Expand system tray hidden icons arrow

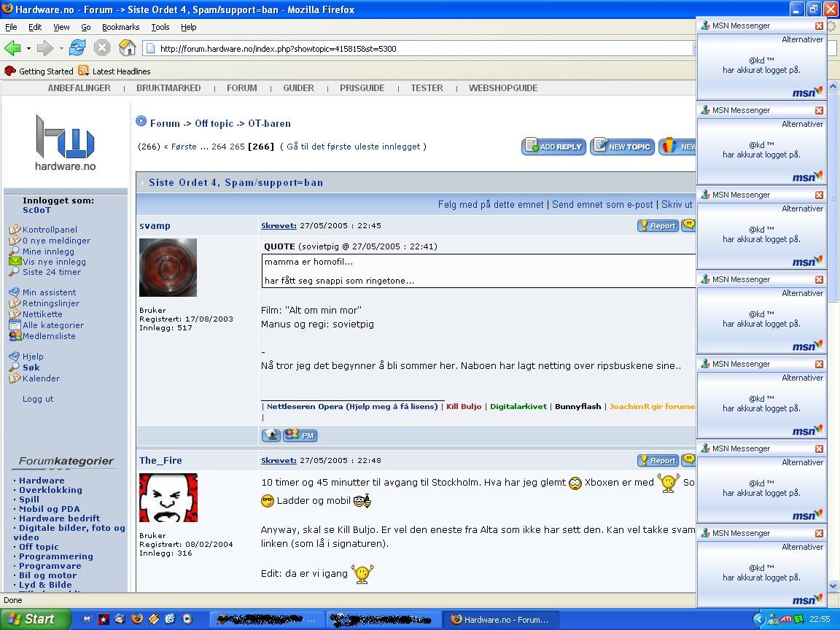(x=758, y=619)
